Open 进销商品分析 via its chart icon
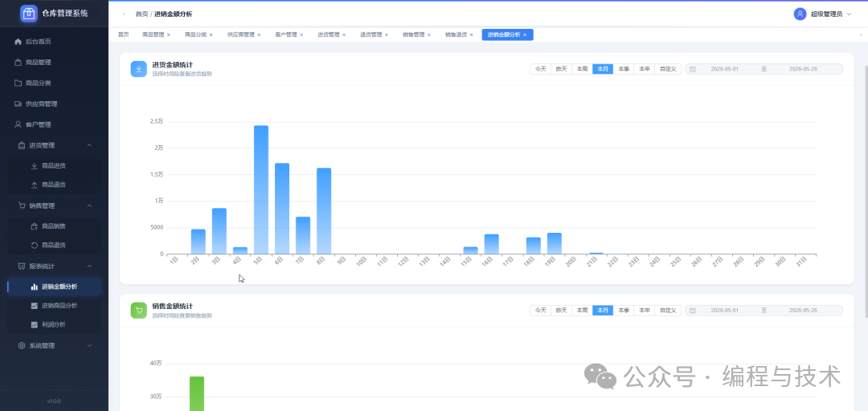 click(35, 305)
